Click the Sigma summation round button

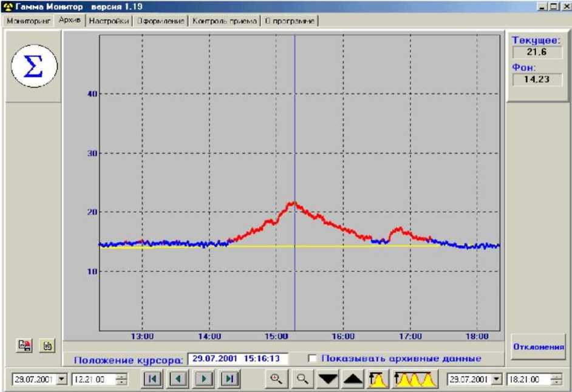pos(34,66)
